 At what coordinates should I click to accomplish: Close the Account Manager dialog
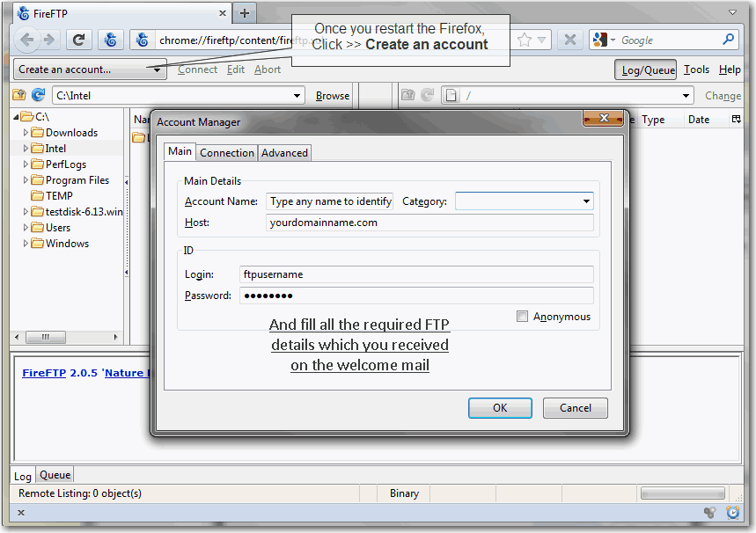(x=603, y=118)
